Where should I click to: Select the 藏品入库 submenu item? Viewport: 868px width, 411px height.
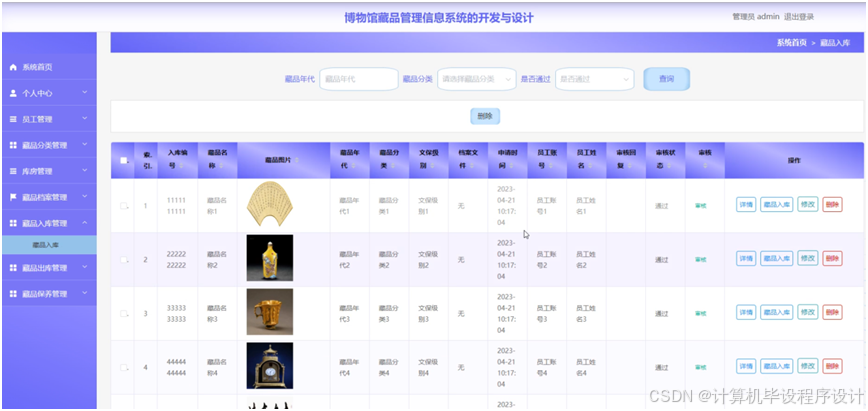49,245
